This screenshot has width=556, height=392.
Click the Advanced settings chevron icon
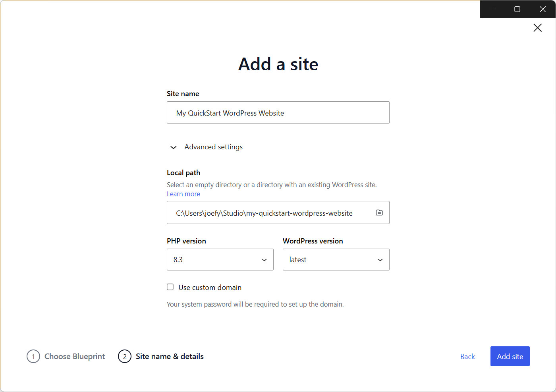tap(173, 147)
